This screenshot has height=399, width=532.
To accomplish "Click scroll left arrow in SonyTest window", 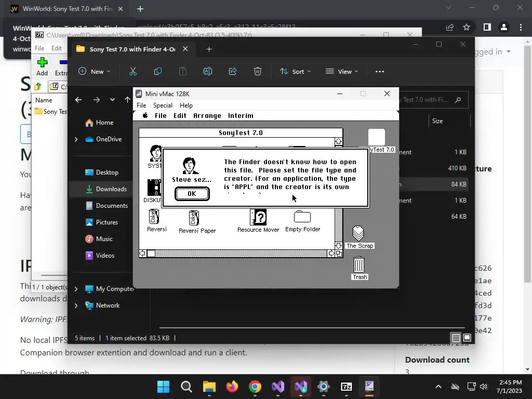I will pyautogui.click(x=143, y=254).
